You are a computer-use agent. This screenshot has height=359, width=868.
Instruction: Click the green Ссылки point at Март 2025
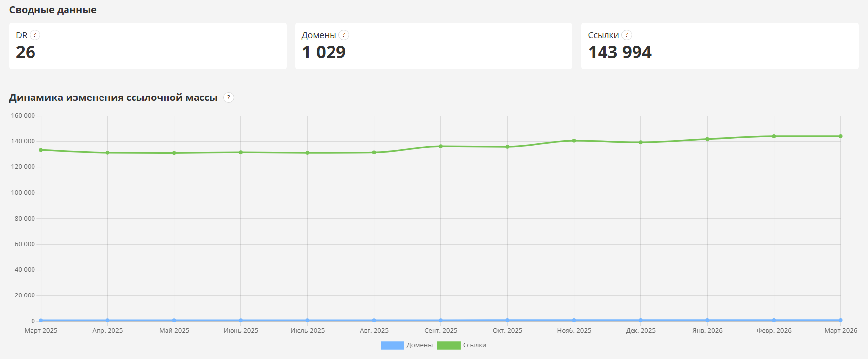click(x=41, y=150)
